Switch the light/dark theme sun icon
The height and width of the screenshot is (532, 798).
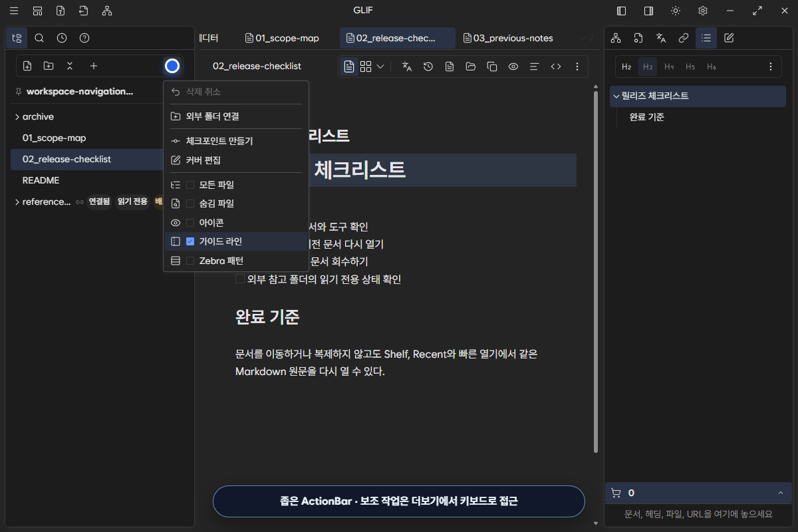point(676,11)
